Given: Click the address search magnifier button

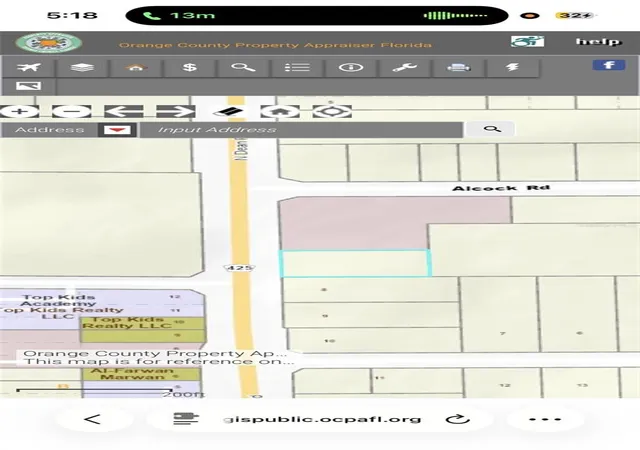Looking at the screenshot, I should click(492, 129).
